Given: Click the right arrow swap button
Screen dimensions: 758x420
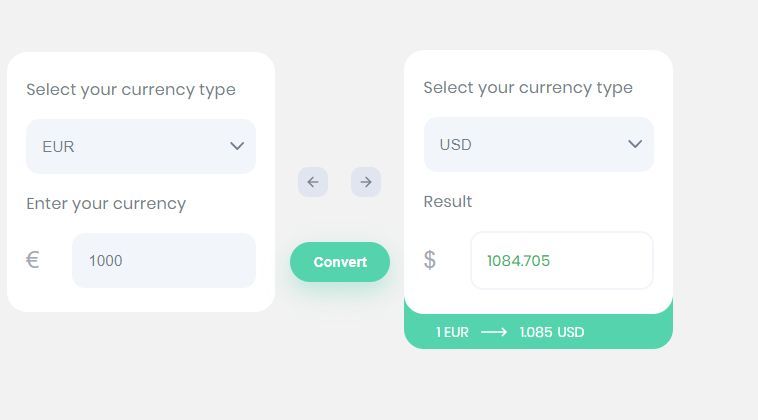Looking at the screenshot, I should (366, 182).
